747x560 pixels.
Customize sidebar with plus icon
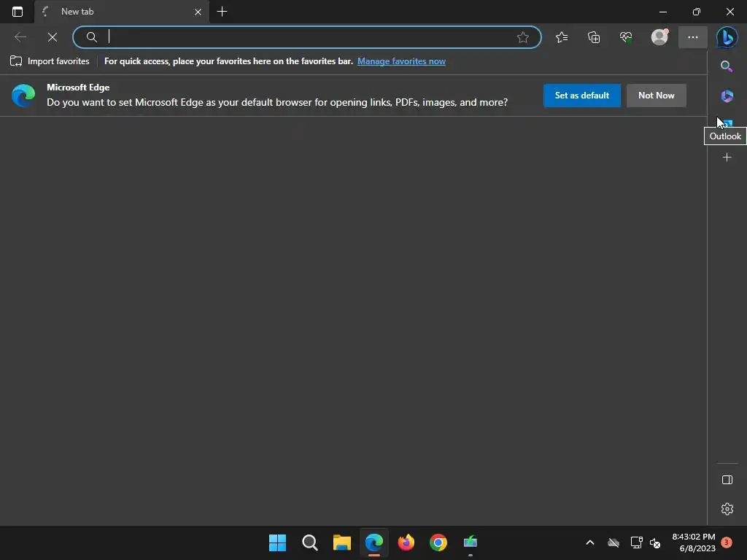[x=727, y=157]
